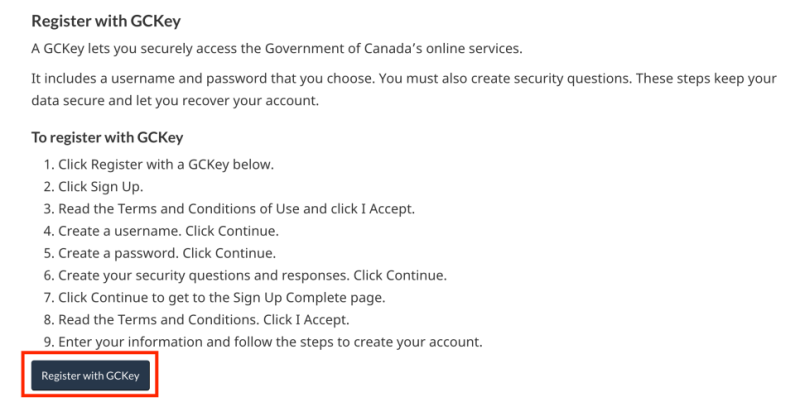Select step 1 'Click Register with a GCKey below'
The width and height of the screenshot is (800, 402).
pyautogui.click(x=159, y=165)
